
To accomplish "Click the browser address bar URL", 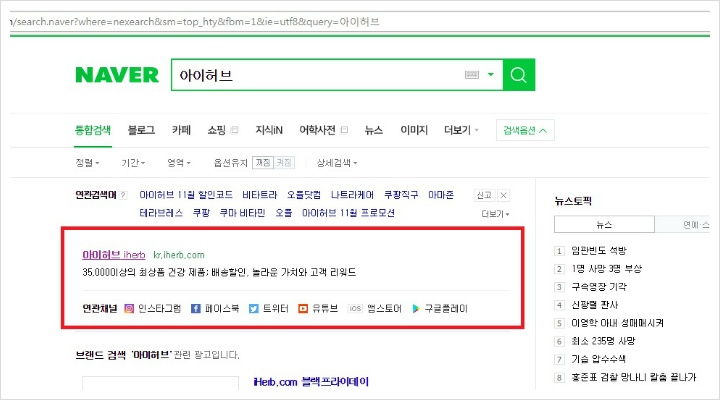I will pyautogui.click(x=196, y=22).
